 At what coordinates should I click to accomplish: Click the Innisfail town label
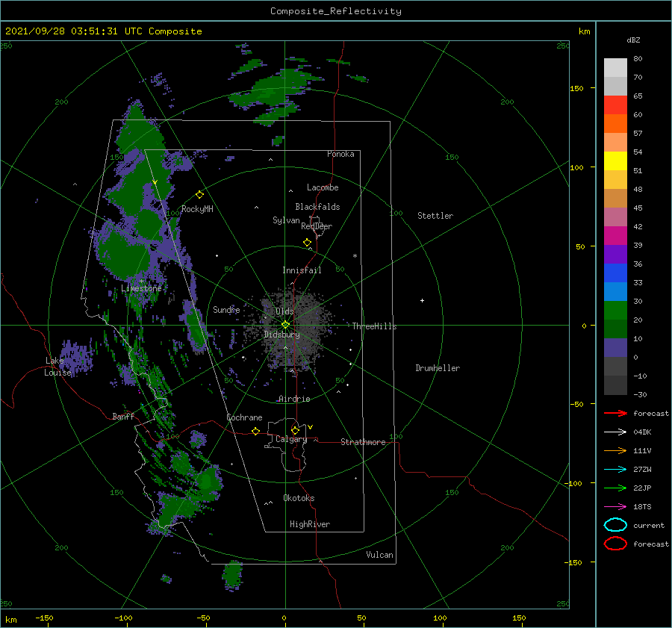(302, 270)
